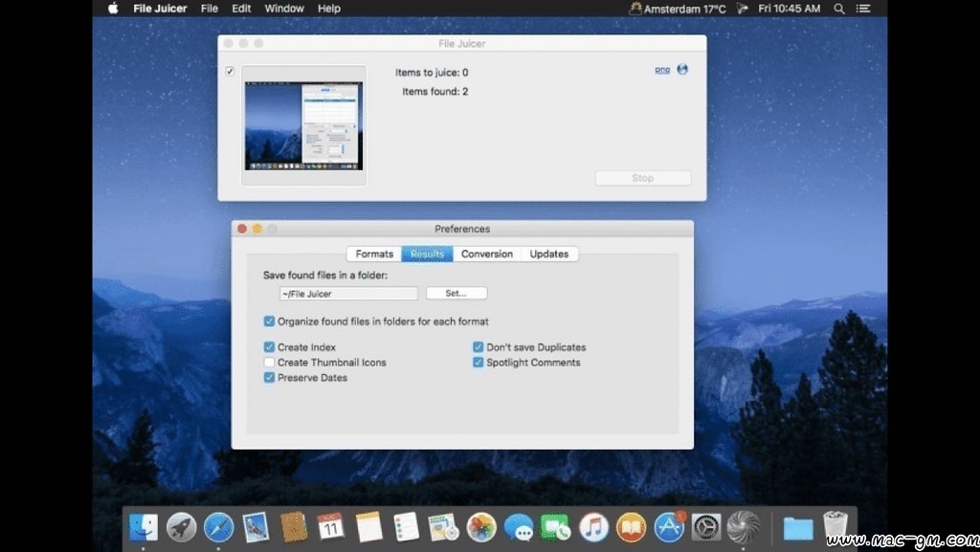The image size is (980, 552).
Task: Open the Apple menu
Action: click(x=113, y=8)
